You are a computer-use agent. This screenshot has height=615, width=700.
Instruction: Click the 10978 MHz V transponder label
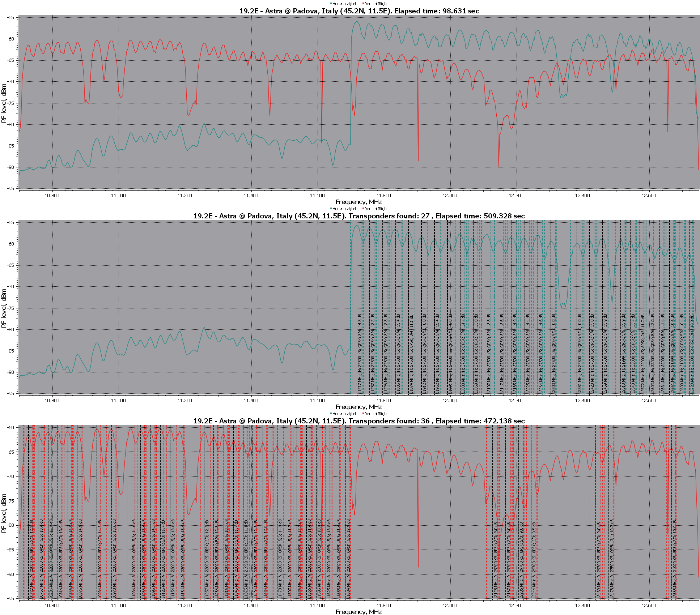tap(114, 559)
